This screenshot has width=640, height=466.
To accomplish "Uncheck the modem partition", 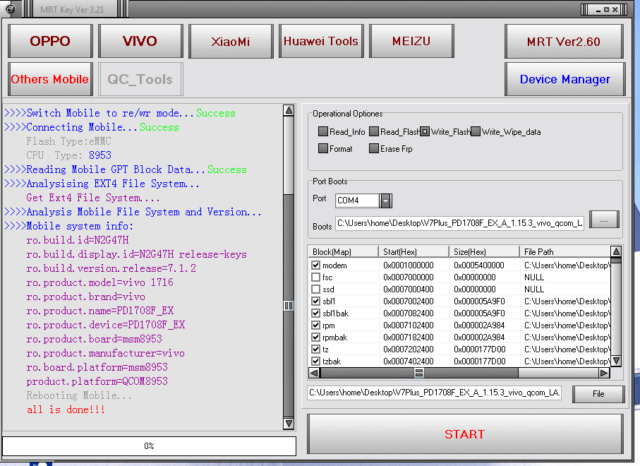I will point(316,265).
